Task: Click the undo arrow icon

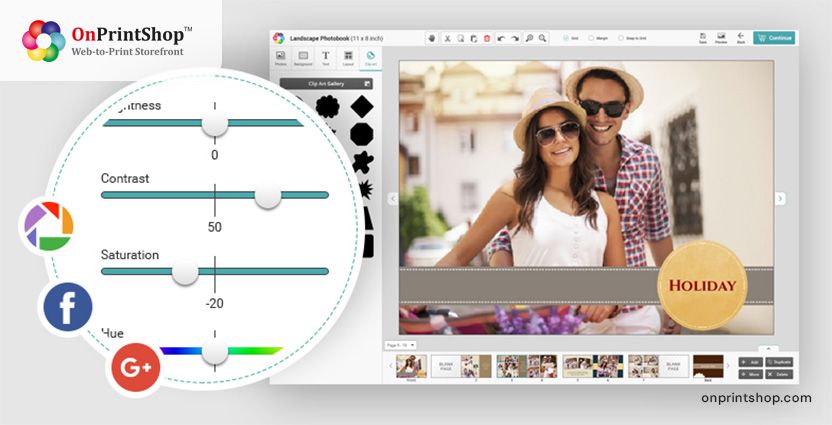Action: pyautogui.click(x=501, y=38)
